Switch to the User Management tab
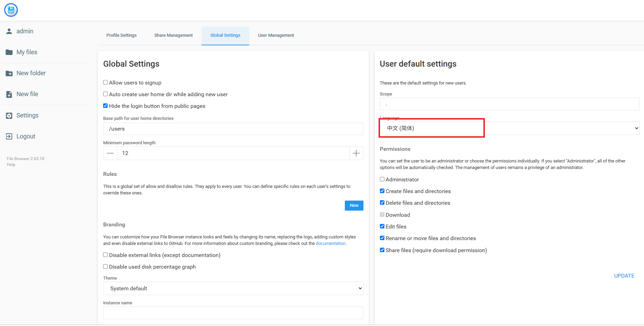Viewport: 644px width, 326px height. (x=276, y=35)
